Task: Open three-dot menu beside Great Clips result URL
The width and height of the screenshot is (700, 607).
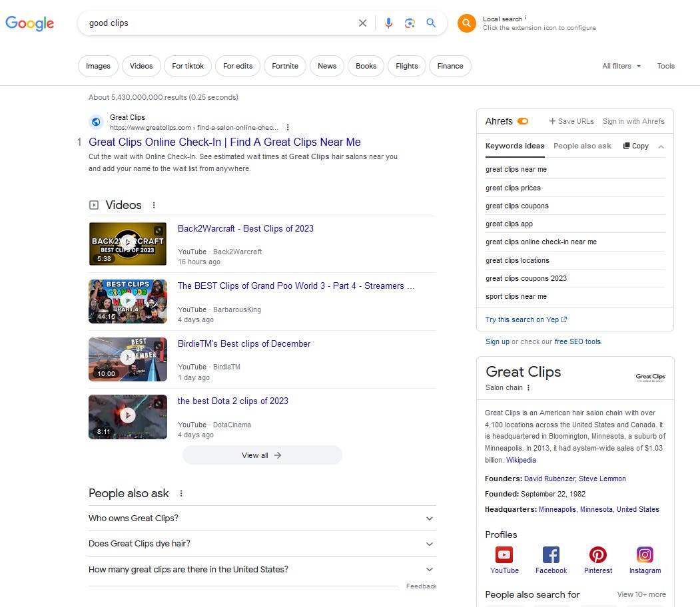Action: (288, 128)
